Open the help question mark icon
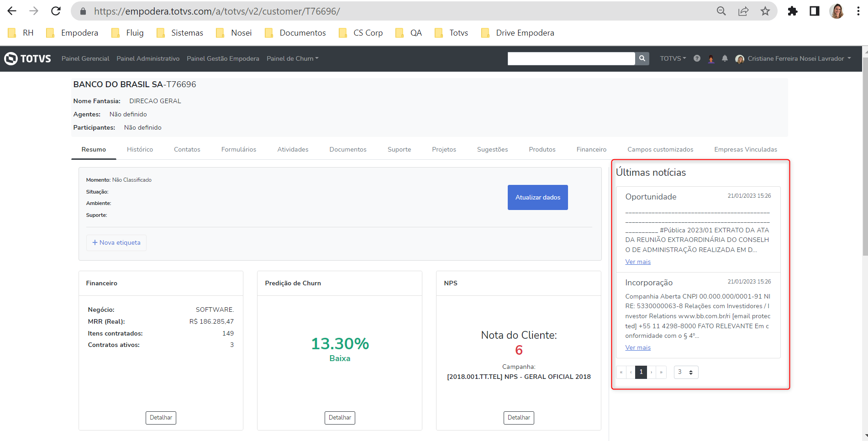868x441 pixels. 697,58
